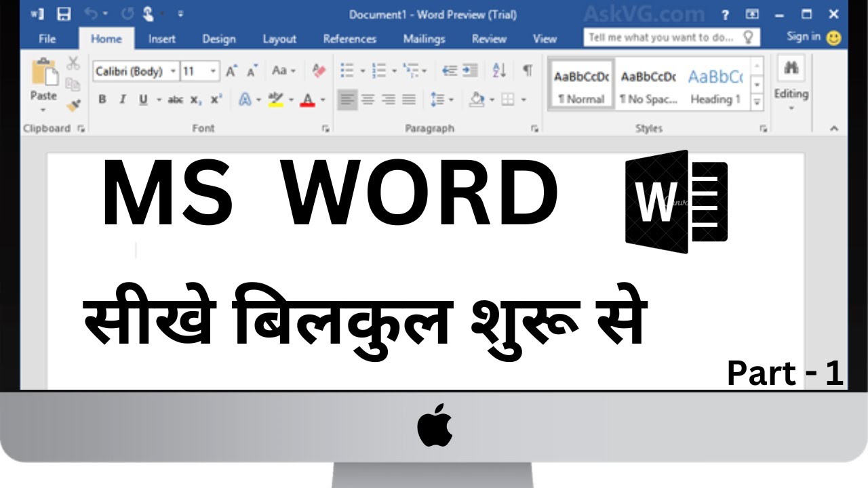Save the document with the floppy disk icon

coord(64,14)
